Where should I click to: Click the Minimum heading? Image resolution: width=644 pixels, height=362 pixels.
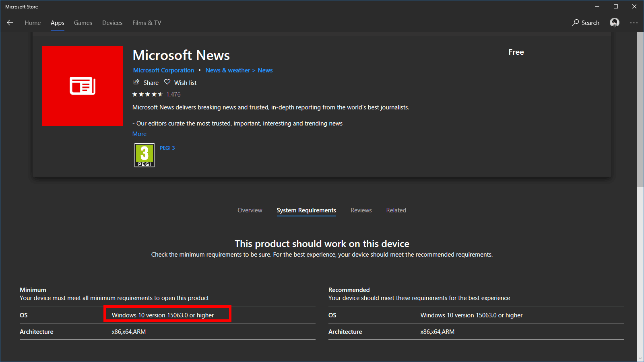point(33,290)
